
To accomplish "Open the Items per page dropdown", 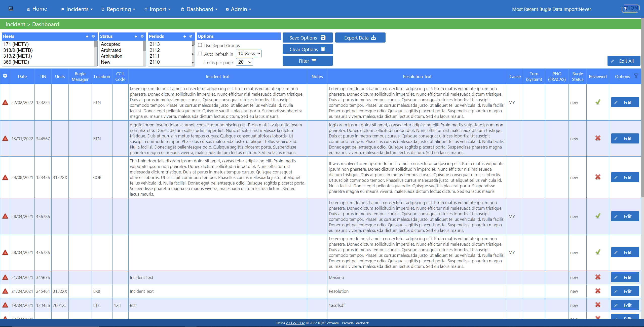I will [244, 62].
